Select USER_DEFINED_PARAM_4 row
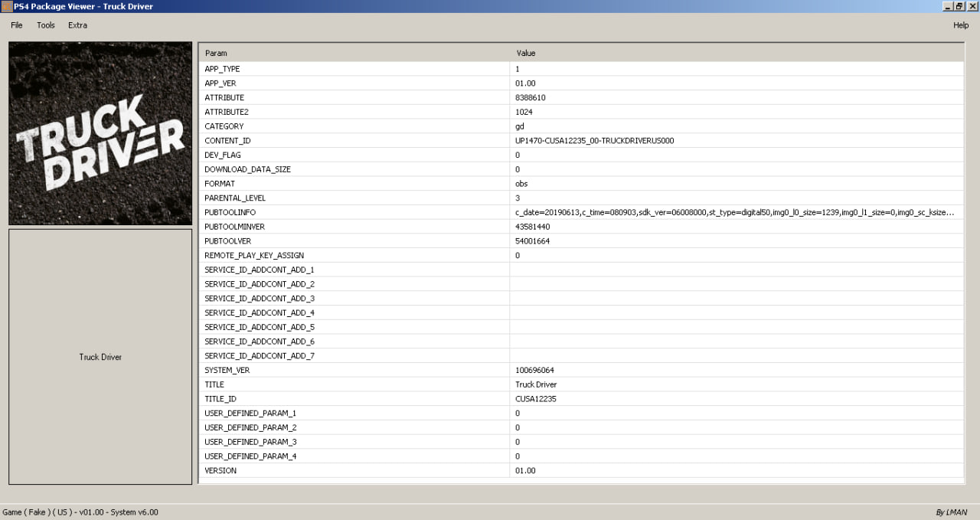This screenshot has height=520, width=980. tap(582, 456)
